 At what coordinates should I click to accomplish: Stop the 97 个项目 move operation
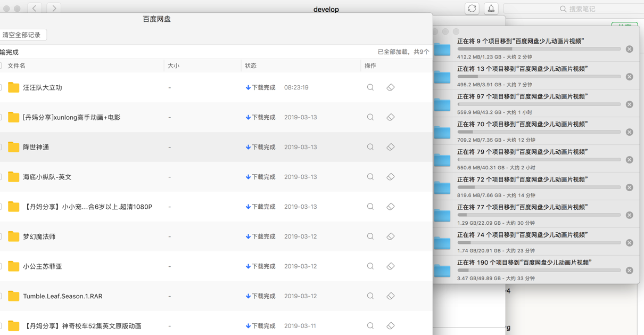(630, 104)
